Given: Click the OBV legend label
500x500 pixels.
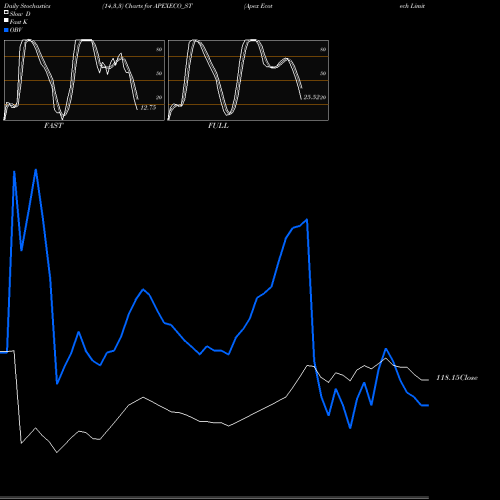Looking at the screenshot, I should tap(16, 30).
